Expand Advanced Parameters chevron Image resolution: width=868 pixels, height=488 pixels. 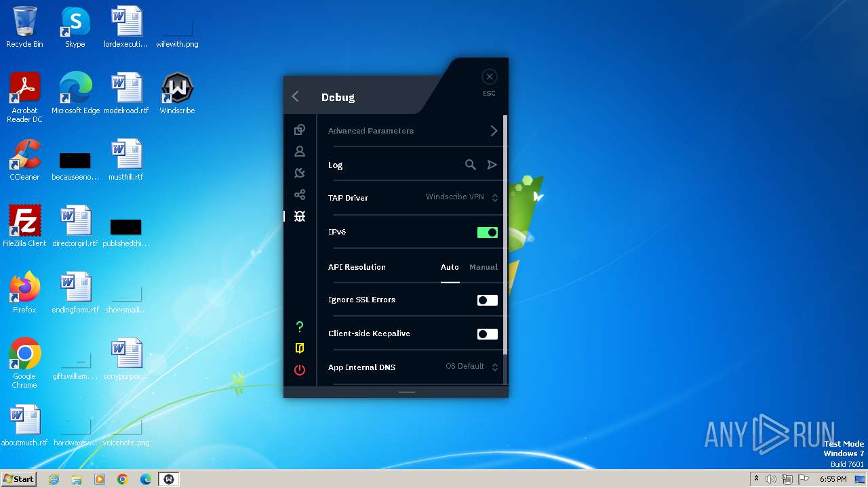(494, 131)
